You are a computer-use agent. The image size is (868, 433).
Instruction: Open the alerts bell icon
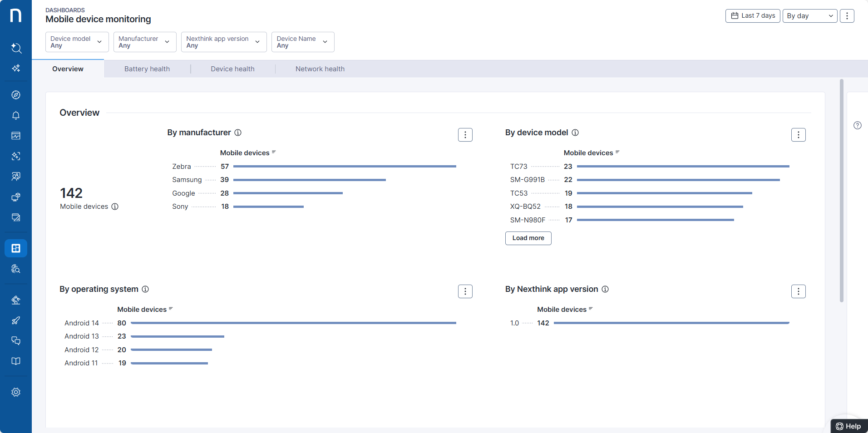click(x=16, y=115)
